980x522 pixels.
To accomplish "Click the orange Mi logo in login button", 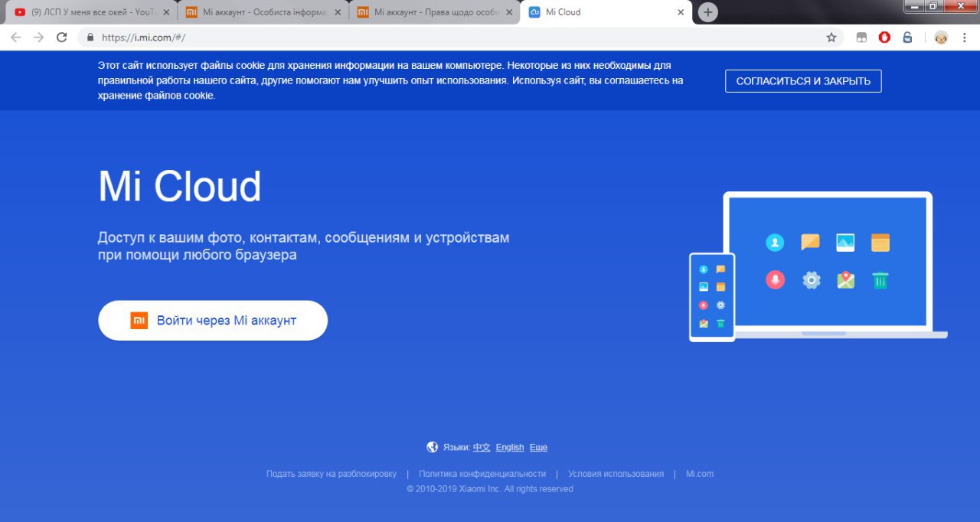I will point(139,321).
